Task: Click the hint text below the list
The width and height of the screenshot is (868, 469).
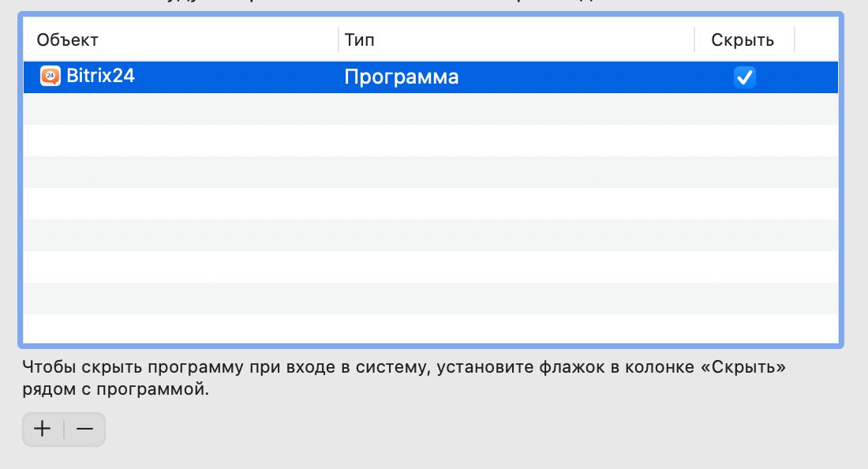Action: tap(404, 378)
